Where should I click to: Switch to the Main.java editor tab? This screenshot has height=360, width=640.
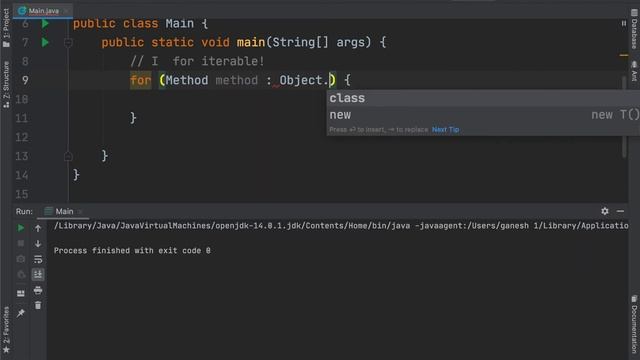point(44,11)
